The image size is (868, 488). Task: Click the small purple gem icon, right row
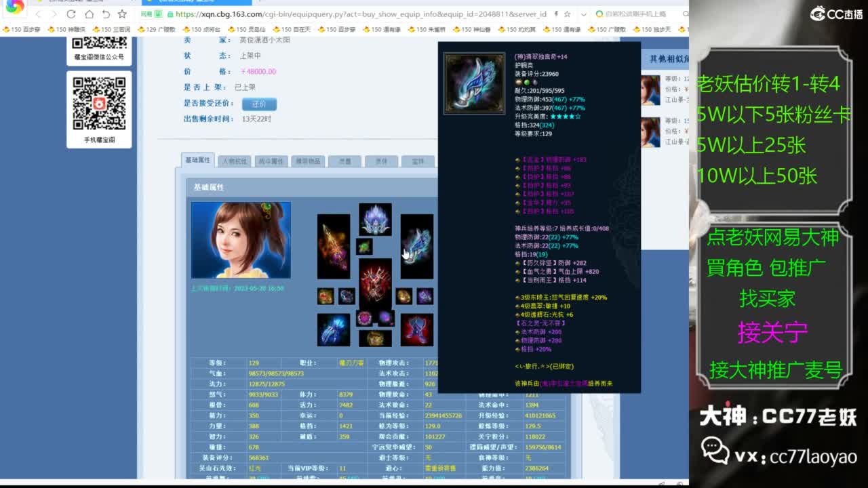[425, 296]
